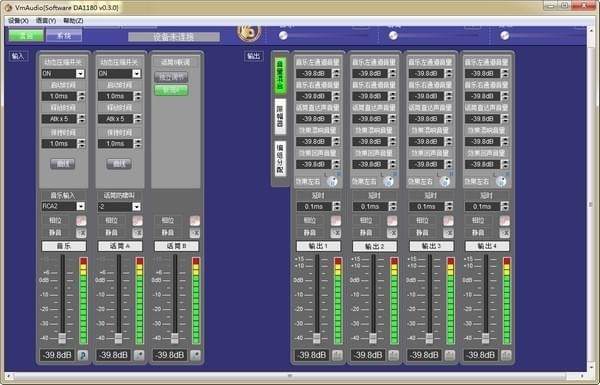This screenshot has height=385, width=600.
Task: Select the 编组分配 vertical tab
Action: pyautogui.click(x=280, y=159)
